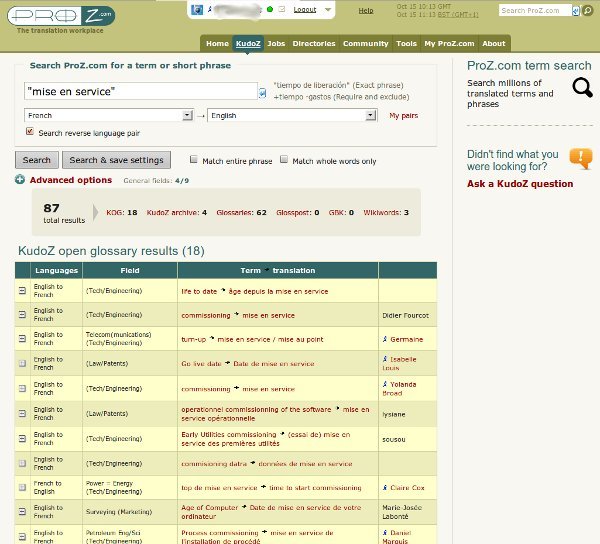Enable 'Match whole words only' checkbox

point(284,160)
